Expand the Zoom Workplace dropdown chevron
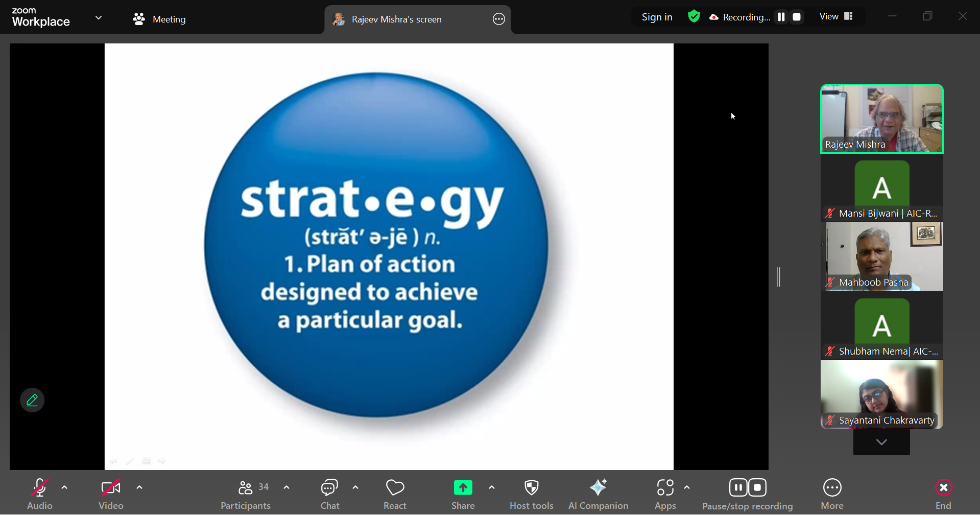The image size is (980, 515). pyautogui.click(x=99, y=18)
